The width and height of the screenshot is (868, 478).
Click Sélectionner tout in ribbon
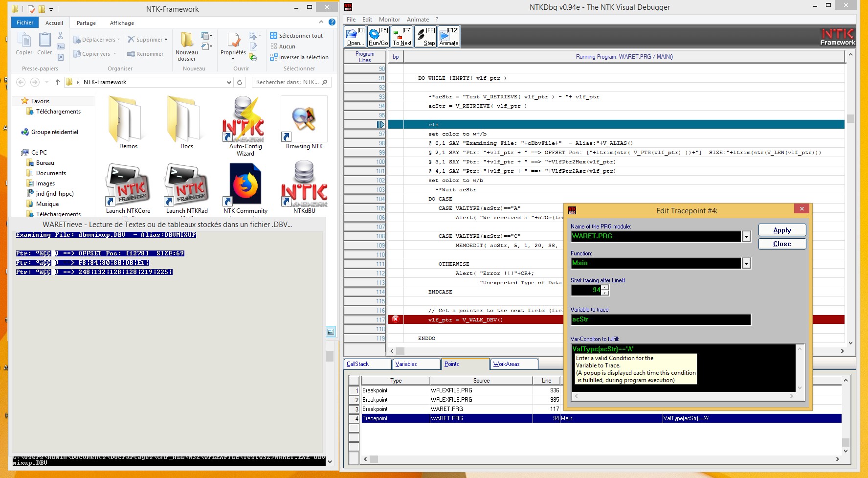point(296,36)
